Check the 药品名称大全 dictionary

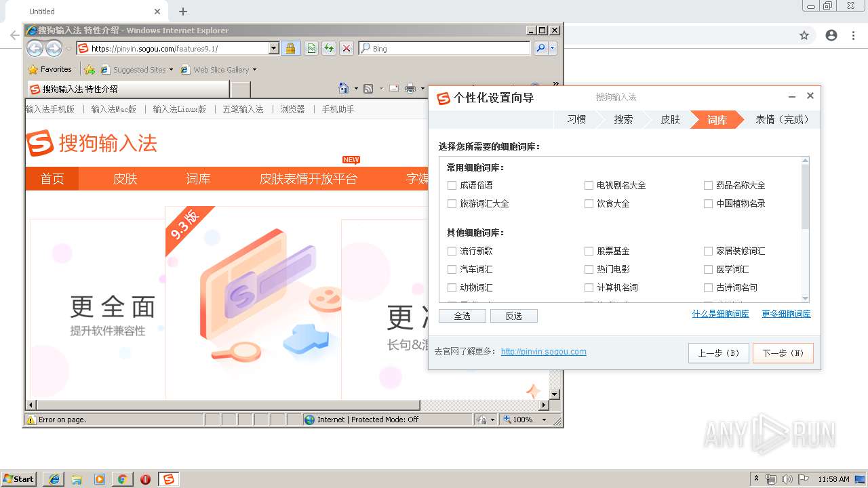coord(709,185)
